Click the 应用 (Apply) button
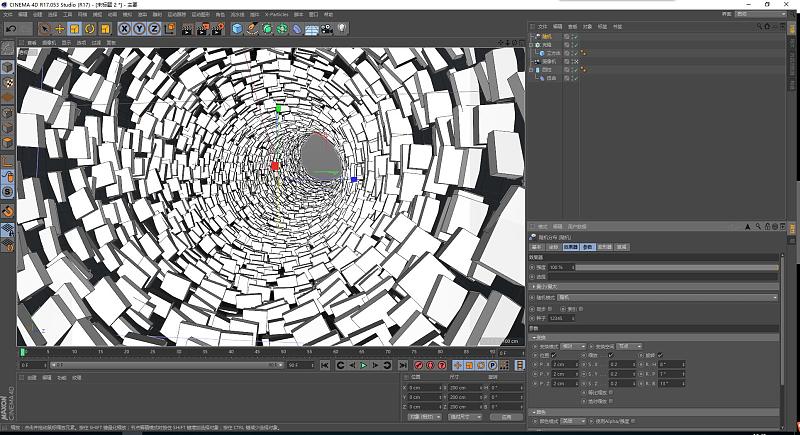 tap(506, 417)
